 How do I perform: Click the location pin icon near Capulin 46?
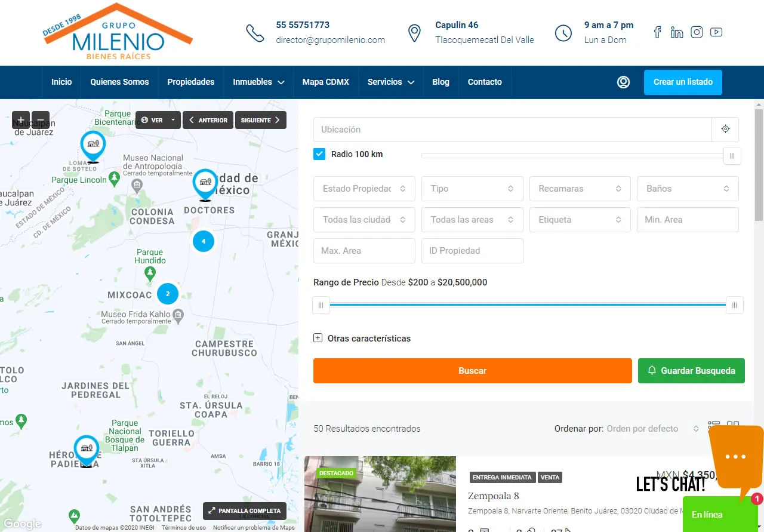point(414,33)
